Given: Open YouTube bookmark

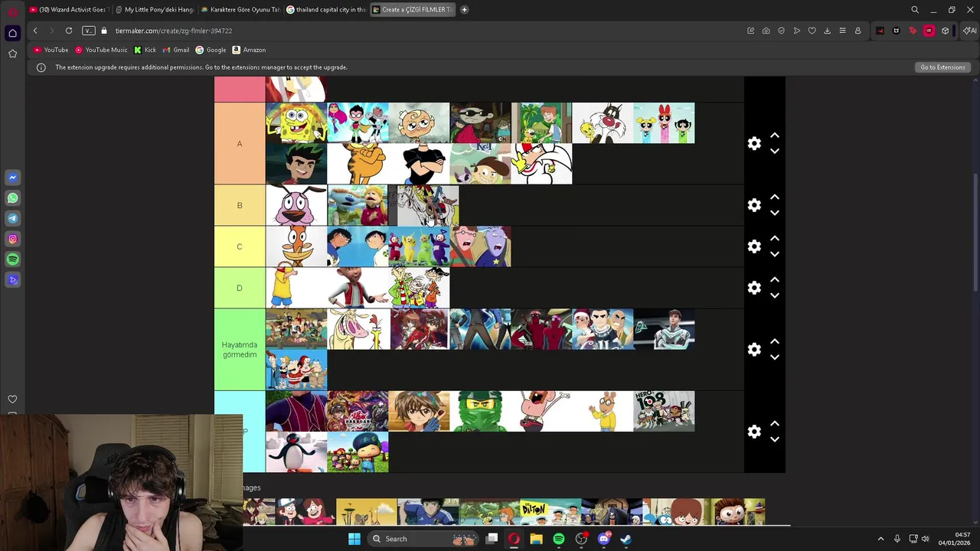Looking at the screenshot, I should [51, 50].
